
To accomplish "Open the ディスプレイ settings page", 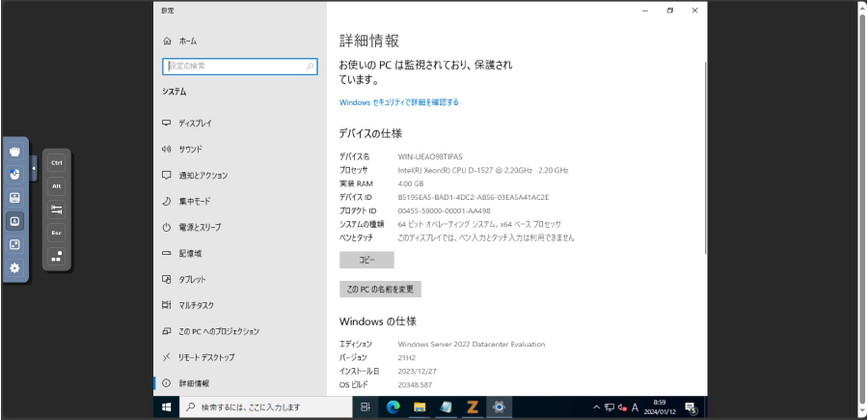I will 240,124.
